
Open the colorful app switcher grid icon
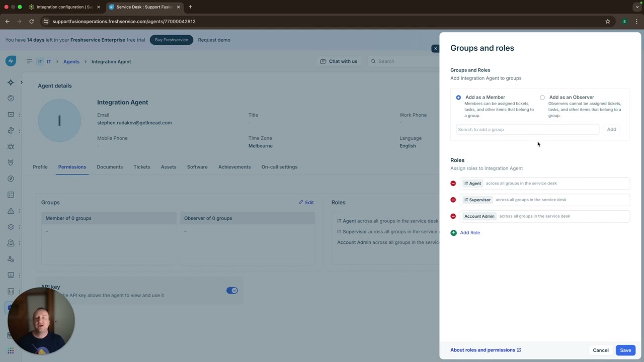[11, 351]
